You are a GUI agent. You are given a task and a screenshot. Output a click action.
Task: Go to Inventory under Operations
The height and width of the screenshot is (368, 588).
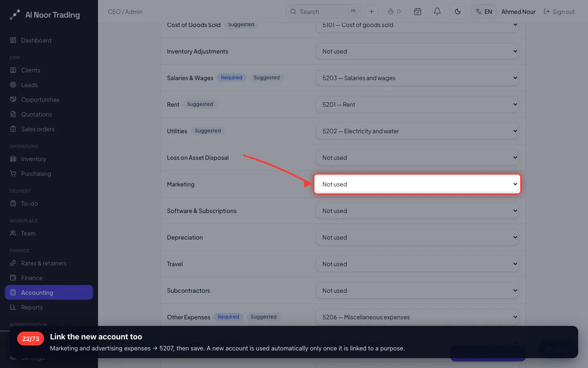coord(49,159)
